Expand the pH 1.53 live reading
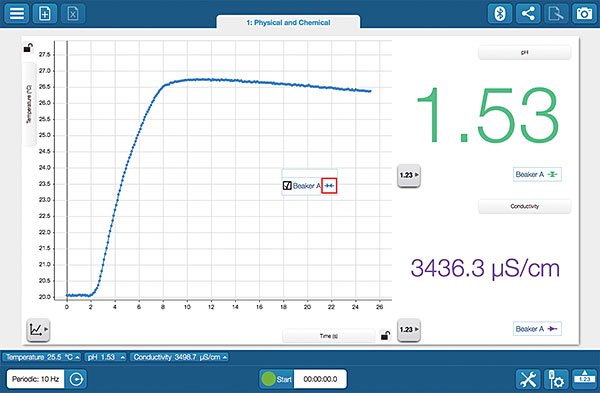This screenshot has width=600, height=393. pos(105,357)
